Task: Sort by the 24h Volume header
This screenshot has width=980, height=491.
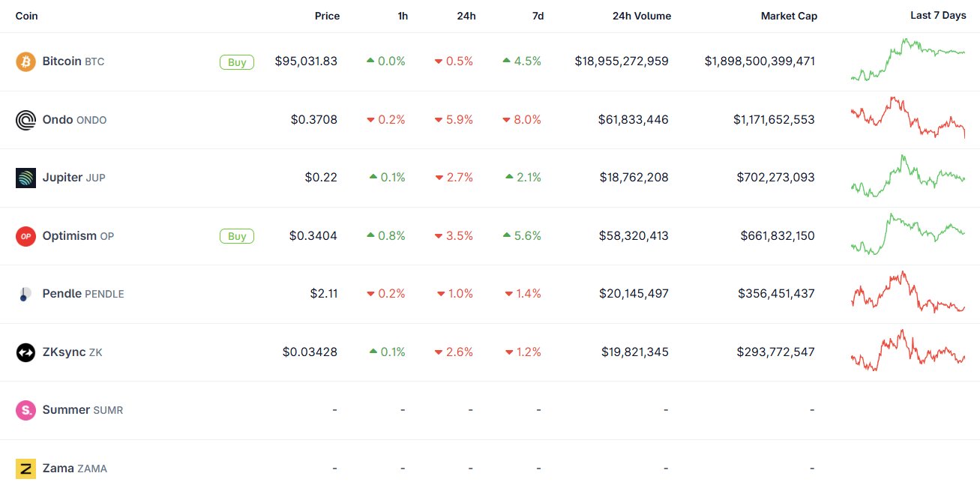Action: 642,16
